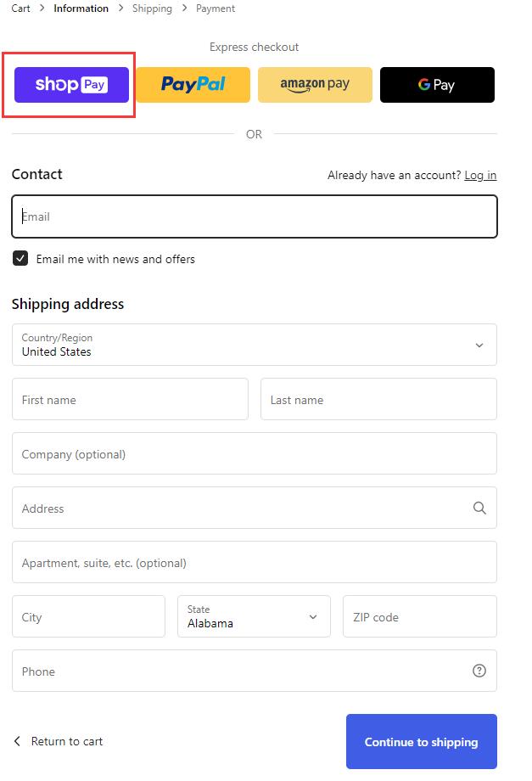This screenshot has height=781, width=532.
Task: Click the Log in link
Action: pos(480,175)
